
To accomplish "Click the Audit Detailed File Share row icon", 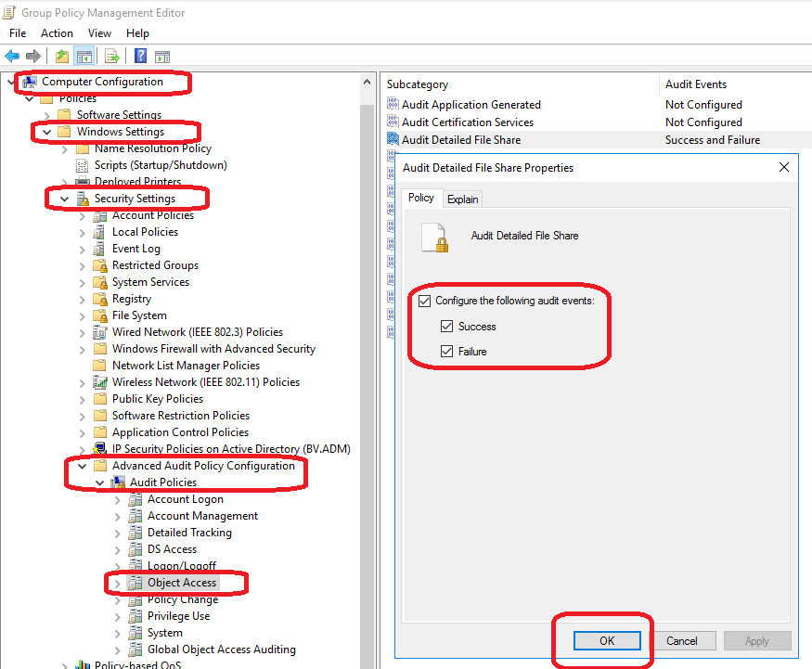I will (393, 140).
